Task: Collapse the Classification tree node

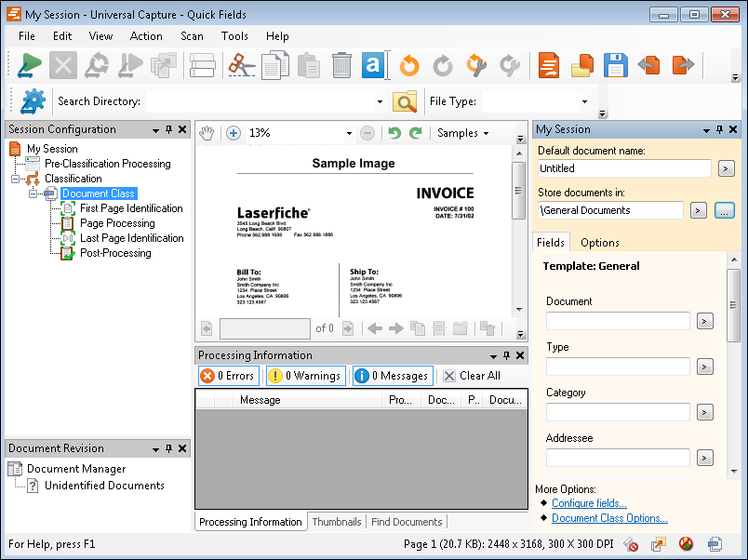Action: point(16,179)
